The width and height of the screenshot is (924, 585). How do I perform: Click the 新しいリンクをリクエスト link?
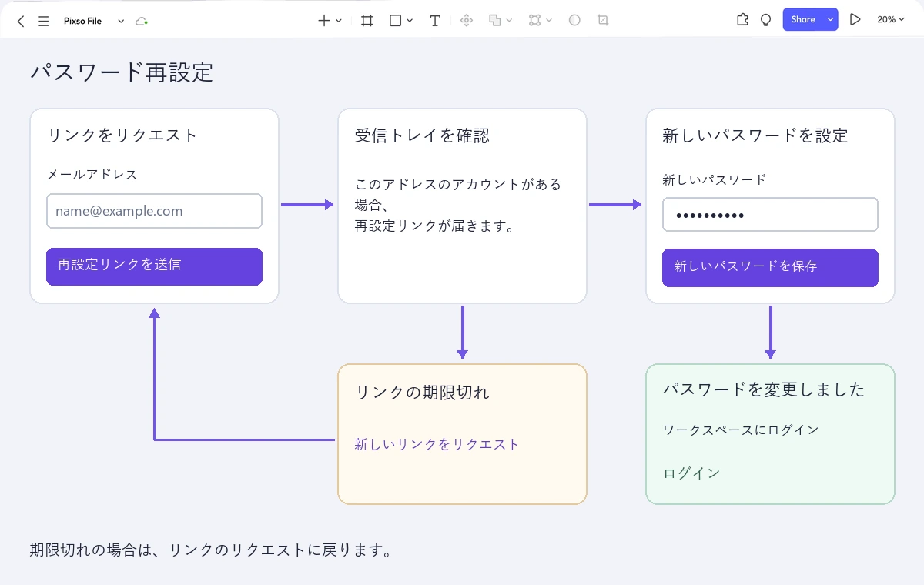pos(437,444)
